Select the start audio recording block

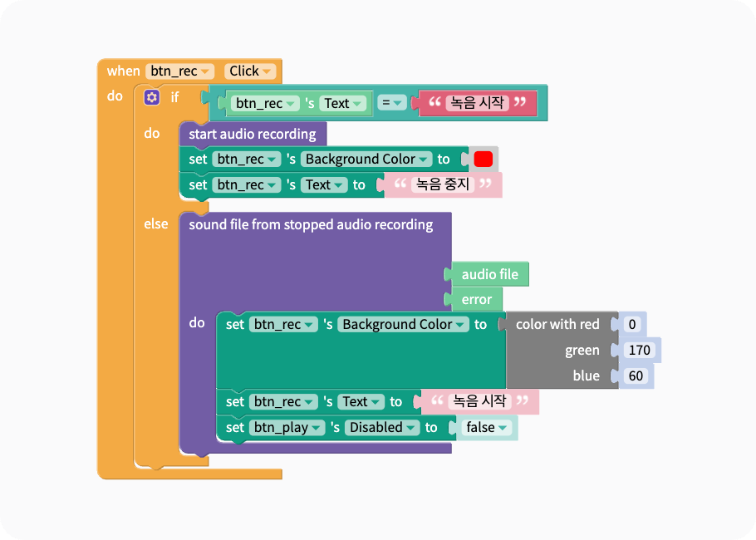click(253, 134)
